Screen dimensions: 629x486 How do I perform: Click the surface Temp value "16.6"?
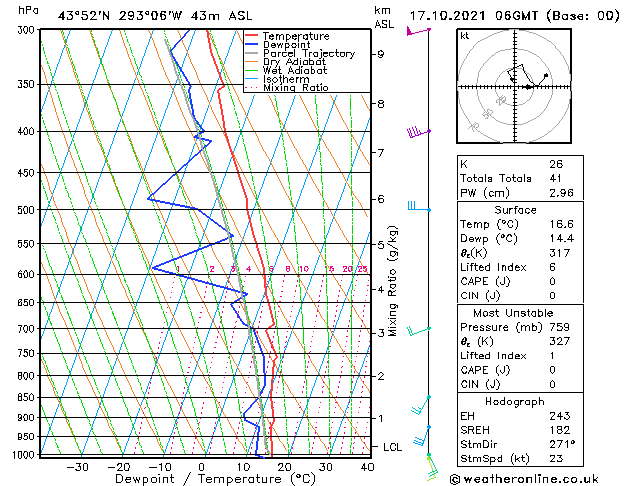point(561,224)
